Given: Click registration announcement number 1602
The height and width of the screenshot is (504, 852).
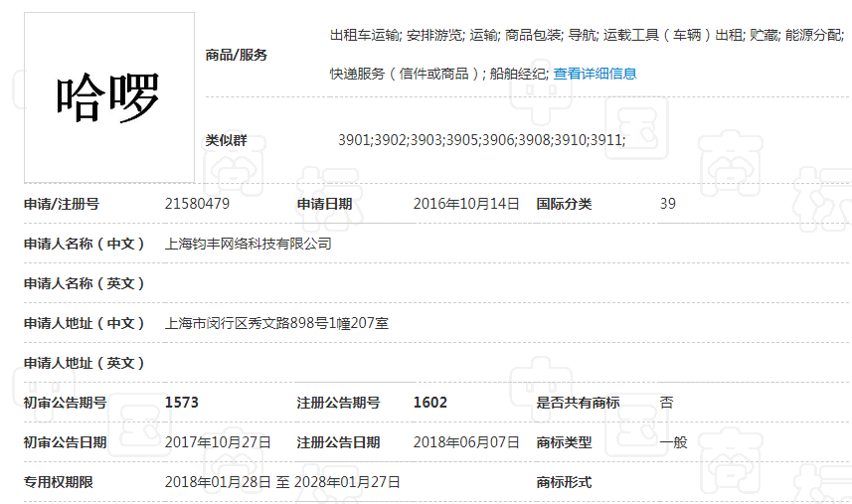Looking at the screenshot, I should pos(430,403).
